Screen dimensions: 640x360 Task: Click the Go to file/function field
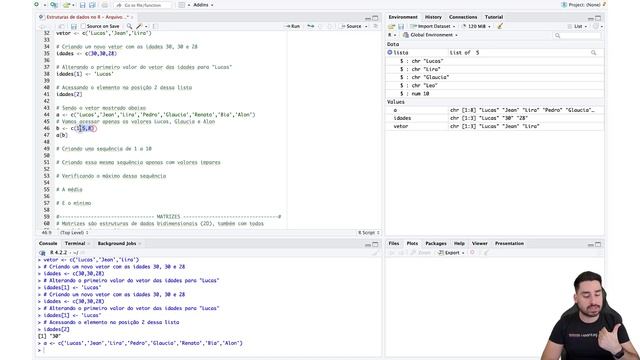click(x=143, y=5)
